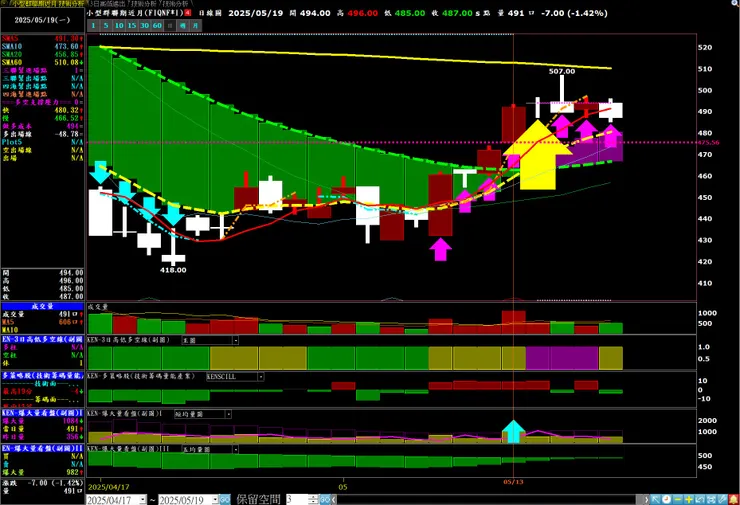740x505 pixels.
Task: Click the SMA20 value in legend
Action: click(67, 54)
